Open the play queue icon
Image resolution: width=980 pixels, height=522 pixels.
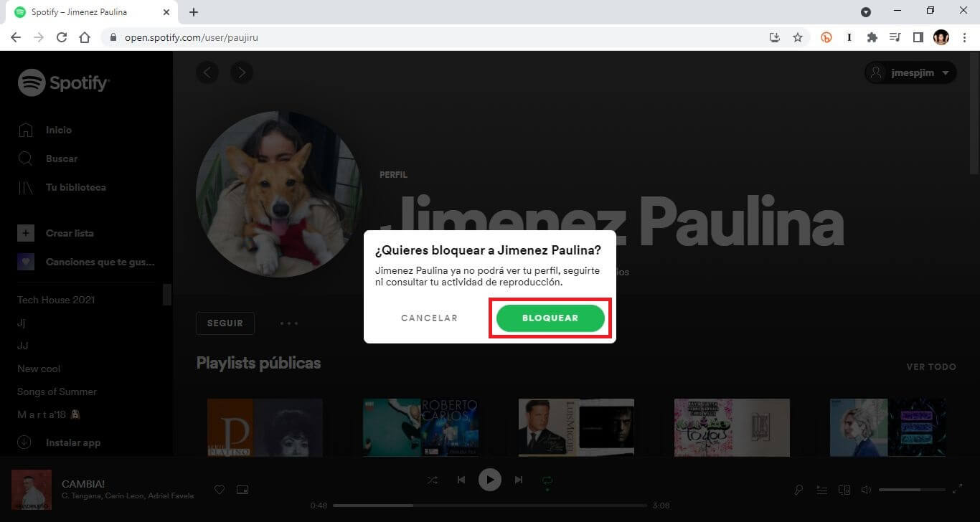(x=821, y=490)
